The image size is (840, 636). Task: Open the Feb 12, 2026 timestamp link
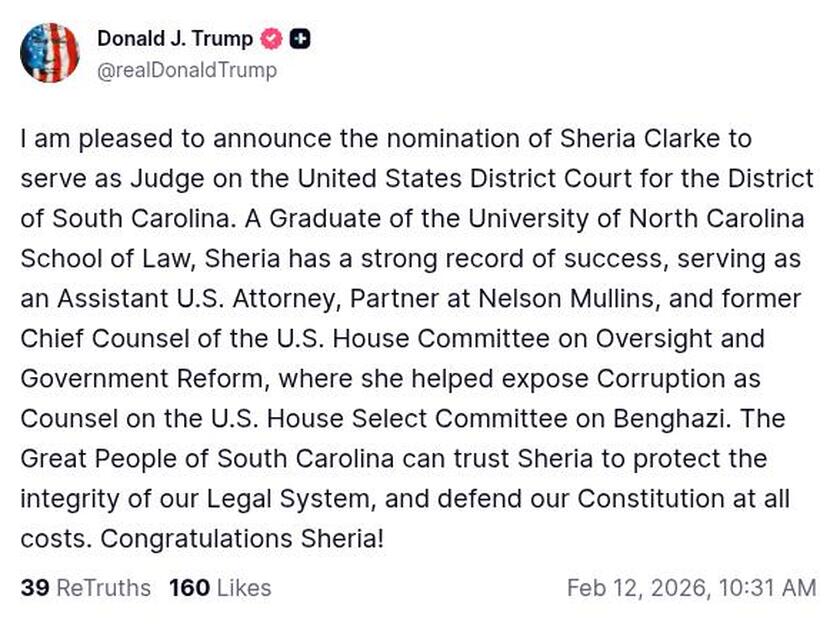tap(691, 587)
